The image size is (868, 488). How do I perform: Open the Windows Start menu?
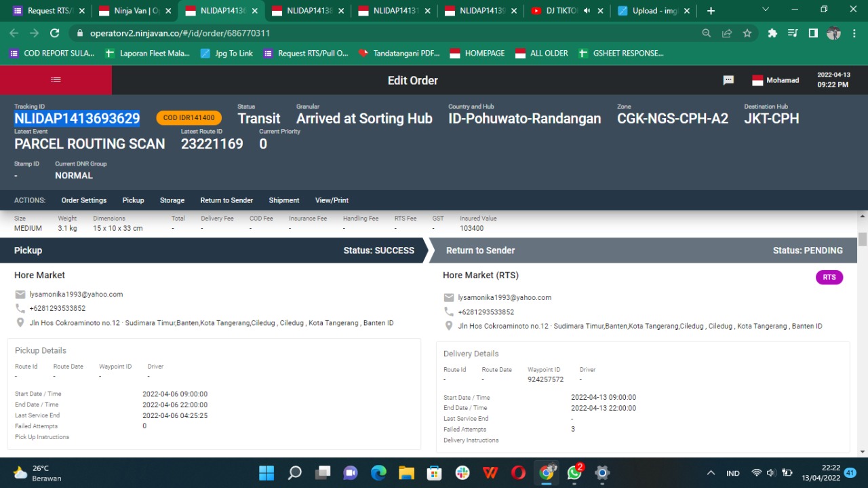[267, 472]
